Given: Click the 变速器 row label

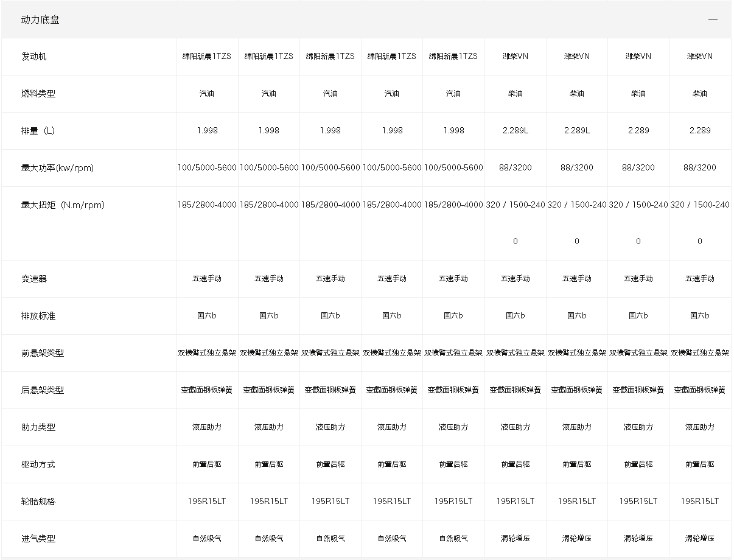Looking at the screenshot, I should click(33, 279).
